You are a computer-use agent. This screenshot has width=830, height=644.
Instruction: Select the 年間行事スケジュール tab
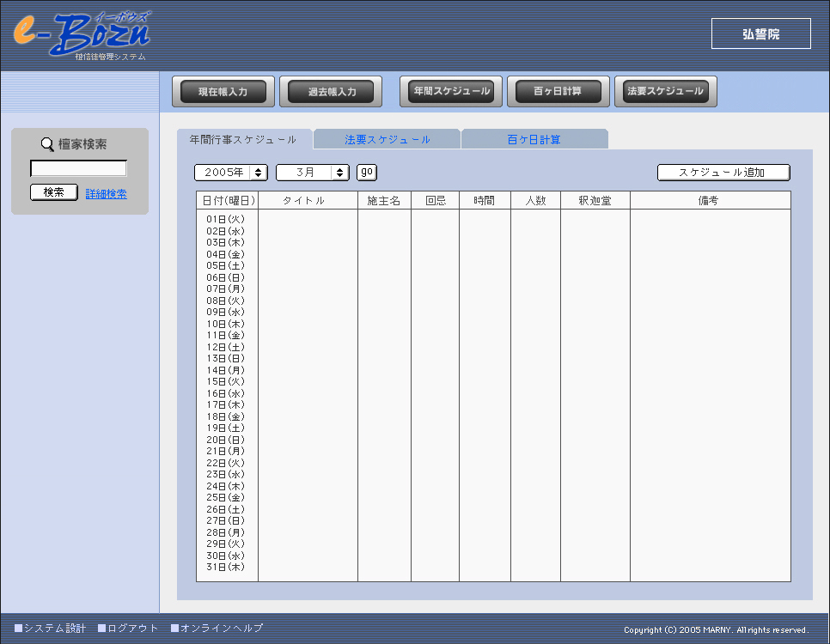243,139
